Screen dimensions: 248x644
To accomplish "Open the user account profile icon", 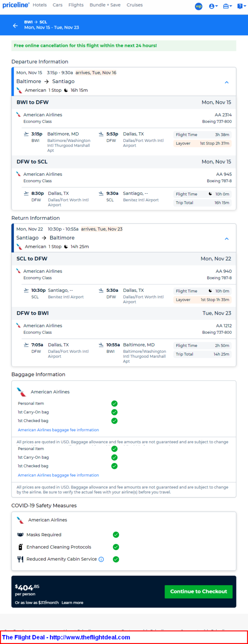I will point(213,6).
